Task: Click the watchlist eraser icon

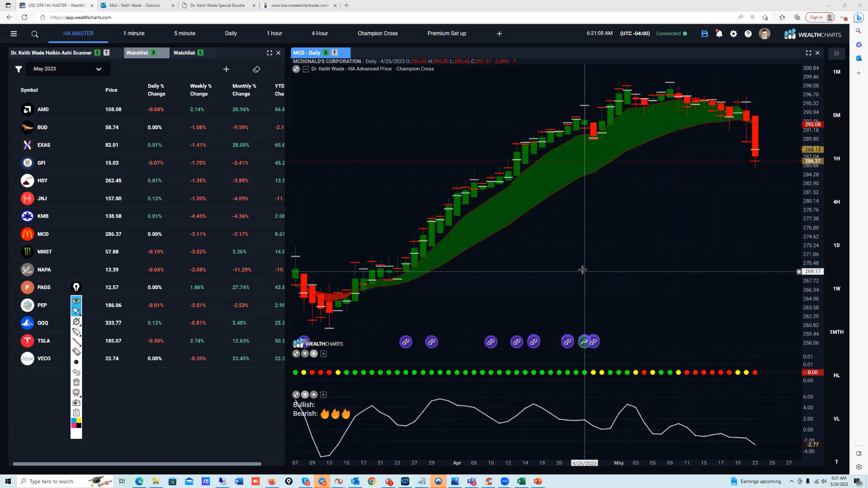Action: [256, 69]
